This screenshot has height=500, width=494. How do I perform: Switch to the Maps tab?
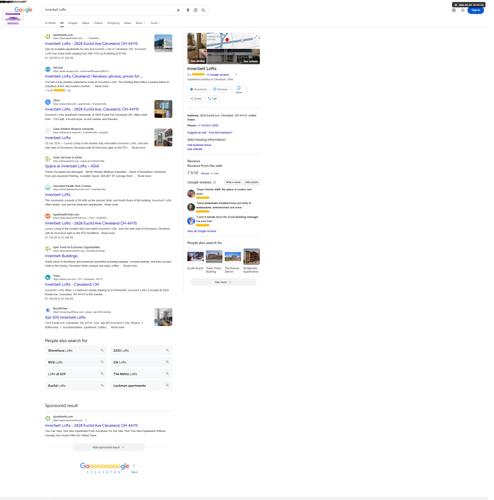[87, 23]
